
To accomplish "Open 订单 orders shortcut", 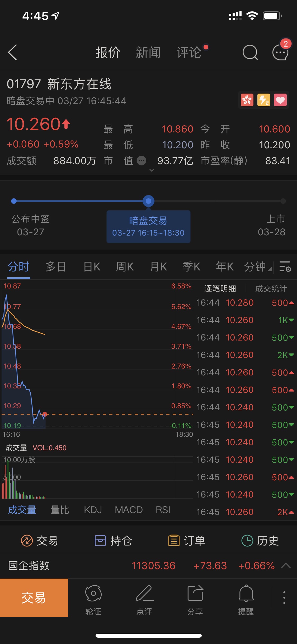I will tap(187, 541).
